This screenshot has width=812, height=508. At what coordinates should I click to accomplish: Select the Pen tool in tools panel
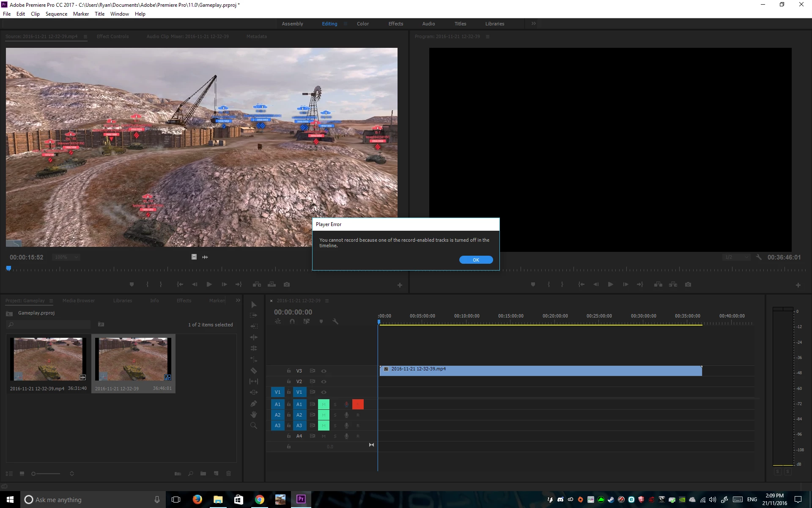tap(254, 403)
